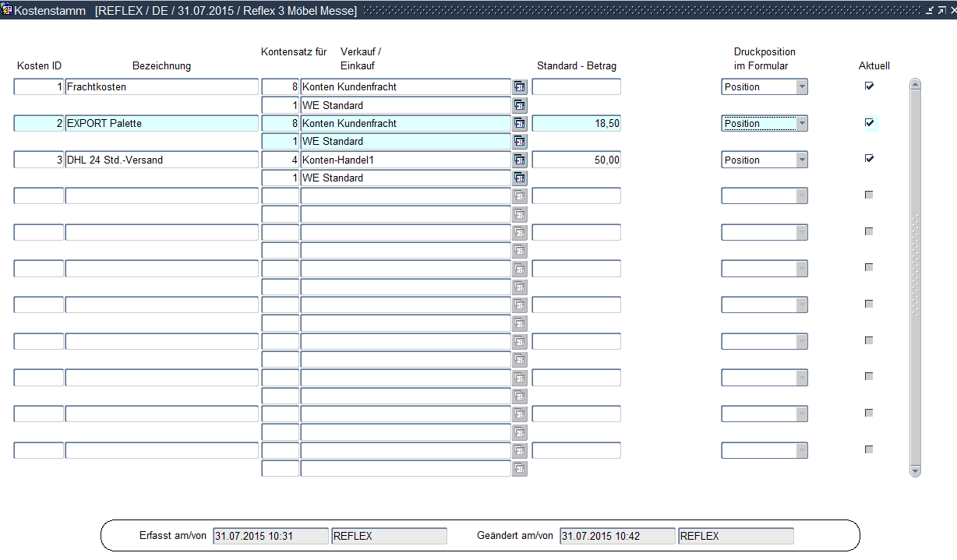Click lookup icon for Frachtkosten WE Standard row
This screenshot has height=560, width=957.
pyautogui.click(x=520, y=105)
